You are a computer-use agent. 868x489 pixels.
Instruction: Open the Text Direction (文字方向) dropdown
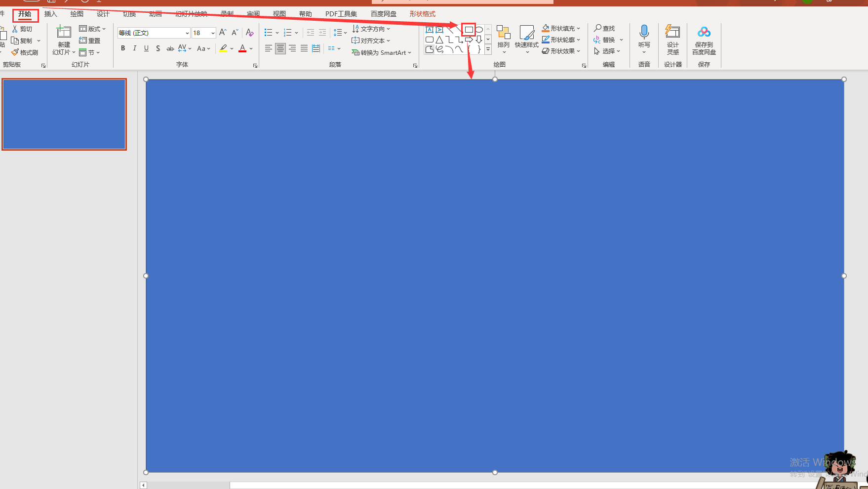click(x=371, y=29)
